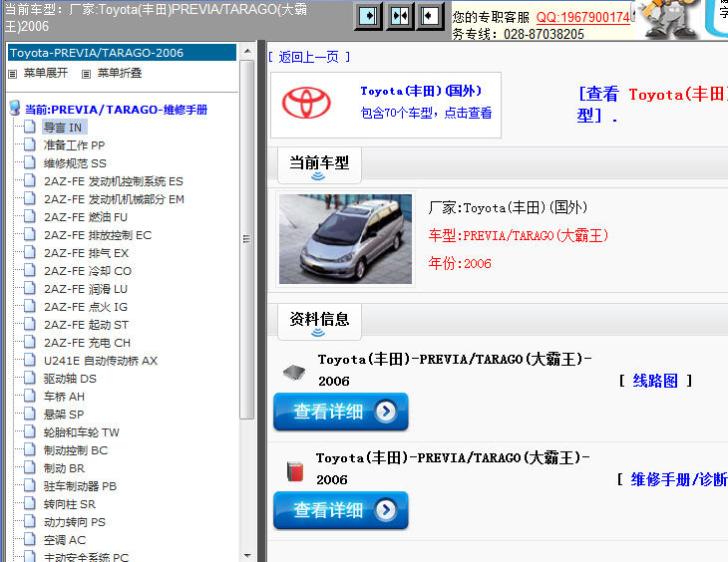Viewport: 728px width, 562px height.
Task: Click page icon for 2AZ-FE 冷却 CO
Action: pos(30,271)
